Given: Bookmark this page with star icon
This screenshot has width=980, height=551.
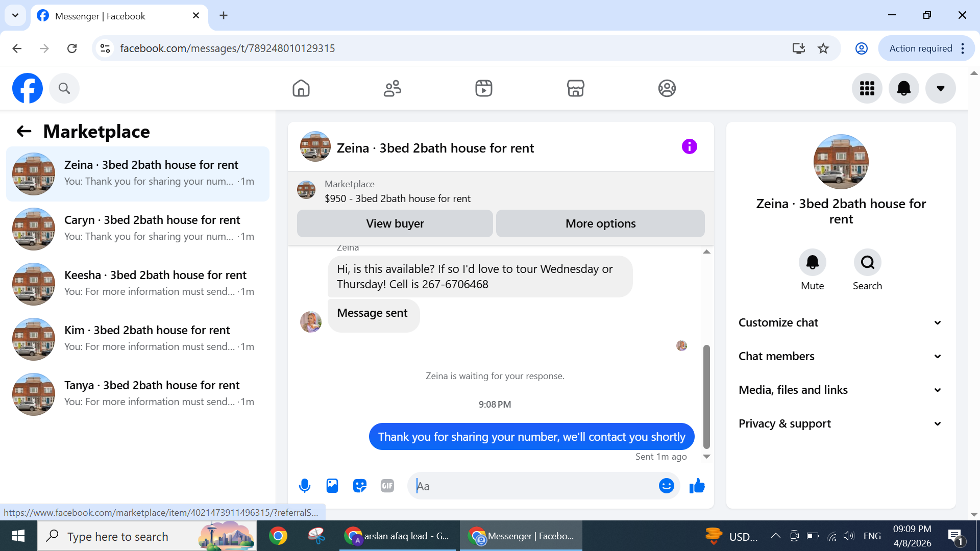Looking at the screenshot, I should click(823, 48).
